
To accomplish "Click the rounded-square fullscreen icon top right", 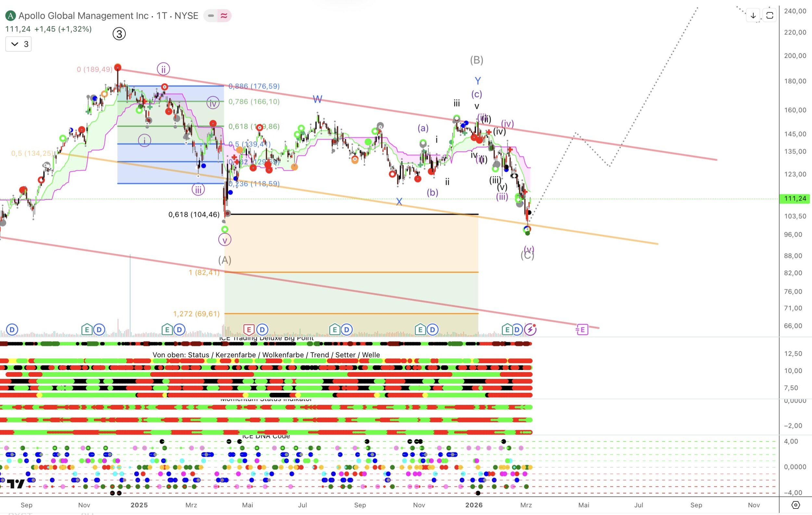I will tap(769, 16).
